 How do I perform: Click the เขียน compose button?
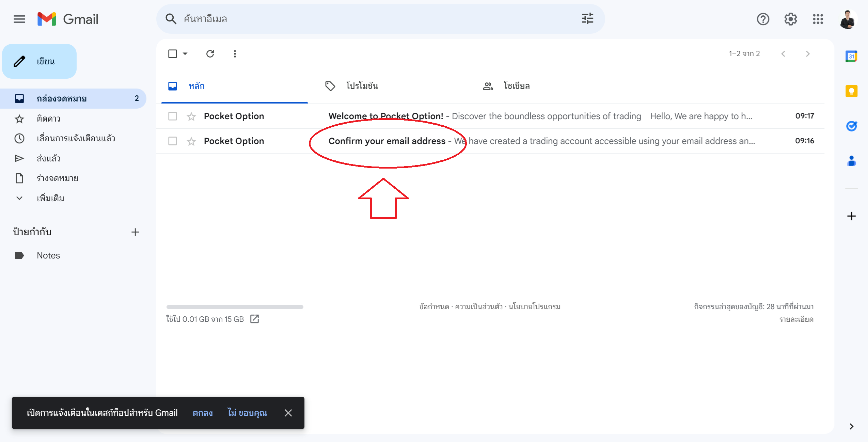(x=40, y=61)
